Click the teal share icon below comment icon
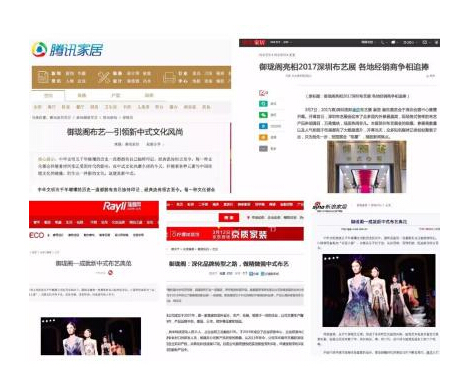Screen dimensions: 471x373 click(263, 104)
